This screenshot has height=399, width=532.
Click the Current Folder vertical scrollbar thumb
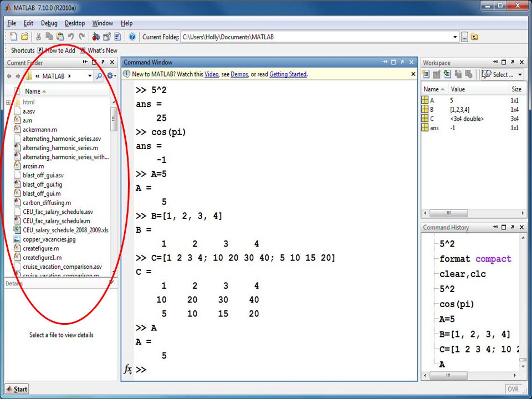(x=114, y=119)
